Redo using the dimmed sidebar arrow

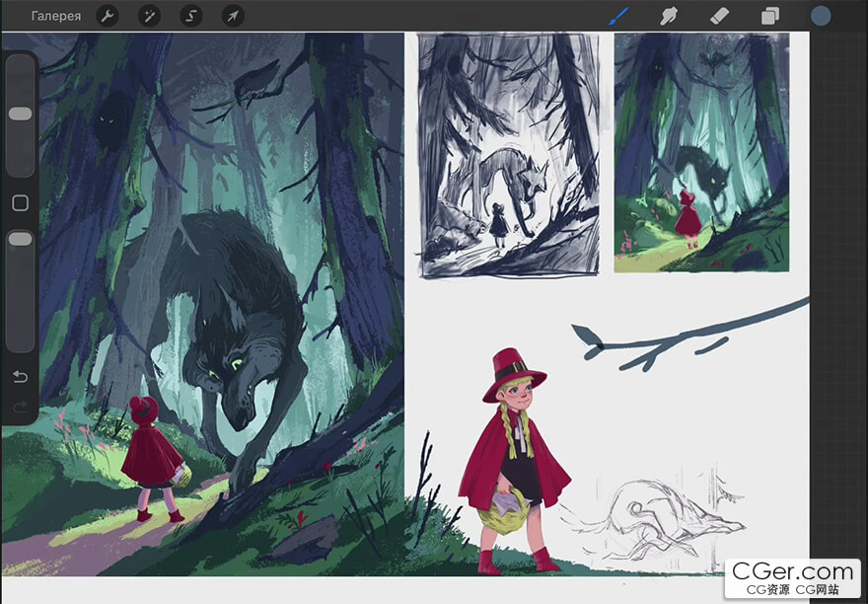(20, 408)
